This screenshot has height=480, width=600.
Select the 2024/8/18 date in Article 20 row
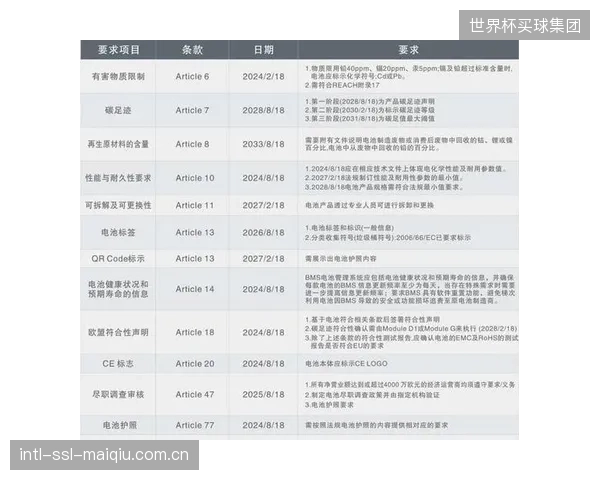(x=263, y=364)
